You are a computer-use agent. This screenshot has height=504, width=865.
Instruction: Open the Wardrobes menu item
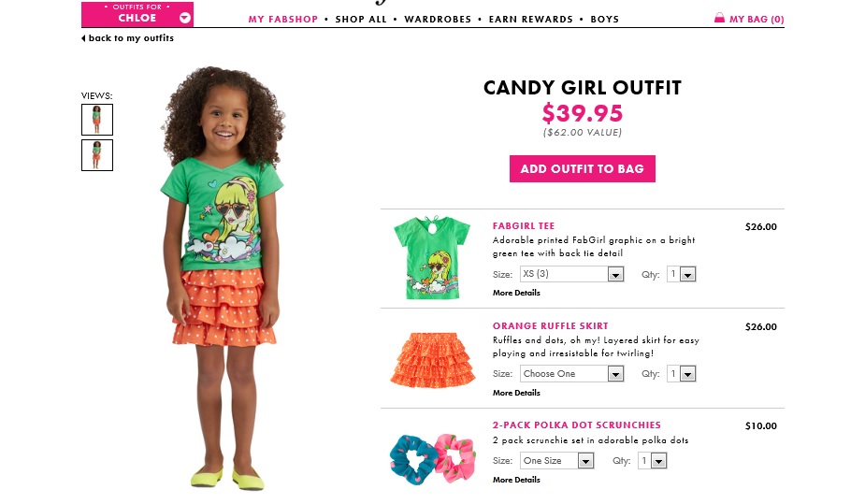pyautogui.click(x=438, y=20)
